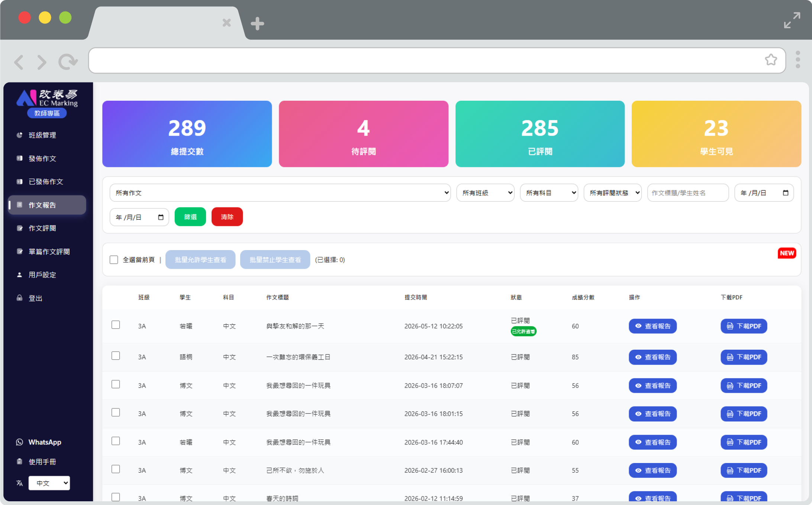Select the checkbox for 一次難忘的環保義工日 row
Image resolution: width=812 pixels, height=505 pixels.
click(116, 356)
